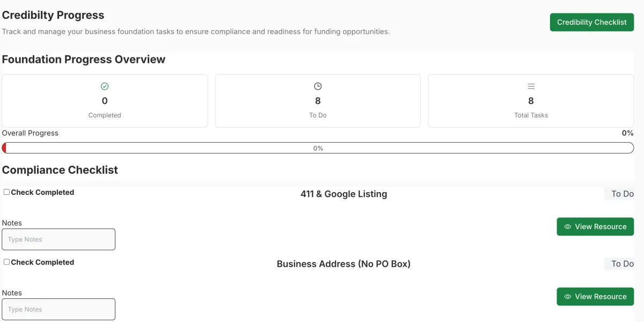
Task: Click the overall progress bar
Action: click(318, 148)
